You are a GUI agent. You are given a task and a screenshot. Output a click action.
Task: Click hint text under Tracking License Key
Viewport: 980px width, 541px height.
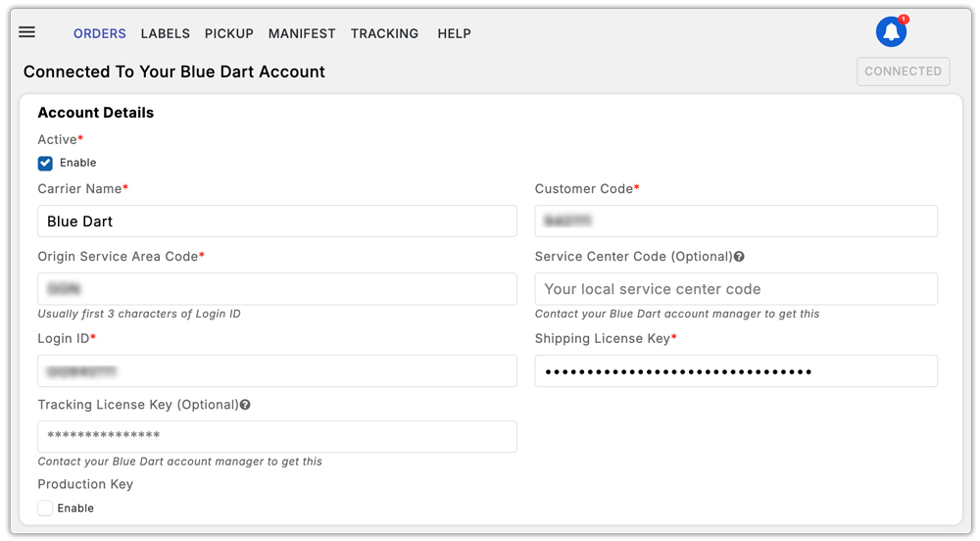[180, 462]
